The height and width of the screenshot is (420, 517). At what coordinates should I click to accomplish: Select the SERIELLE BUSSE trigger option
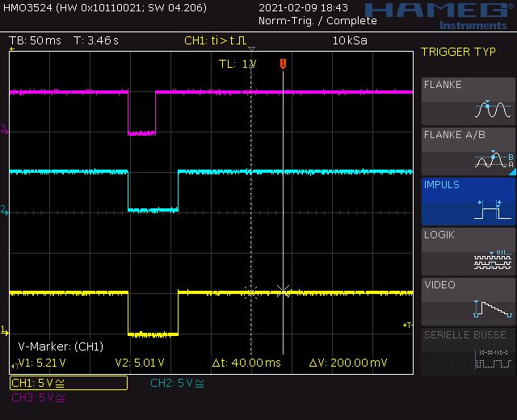pos(469,352)
